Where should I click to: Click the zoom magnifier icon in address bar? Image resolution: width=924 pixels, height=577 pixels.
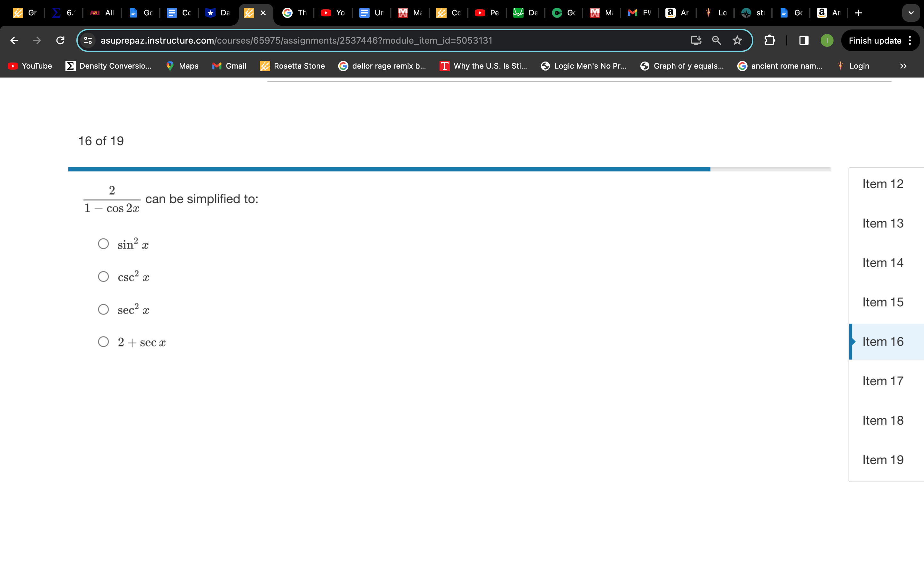click(716, 40)
